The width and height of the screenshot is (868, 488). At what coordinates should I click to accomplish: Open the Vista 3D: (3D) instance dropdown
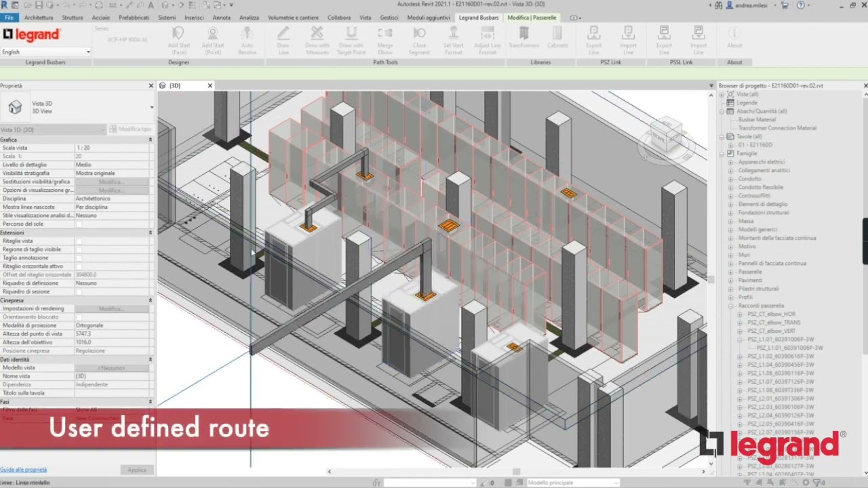(53, 129)
